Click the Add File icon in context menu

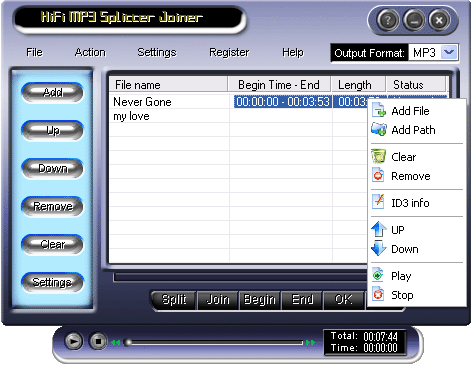click(379, 111)
